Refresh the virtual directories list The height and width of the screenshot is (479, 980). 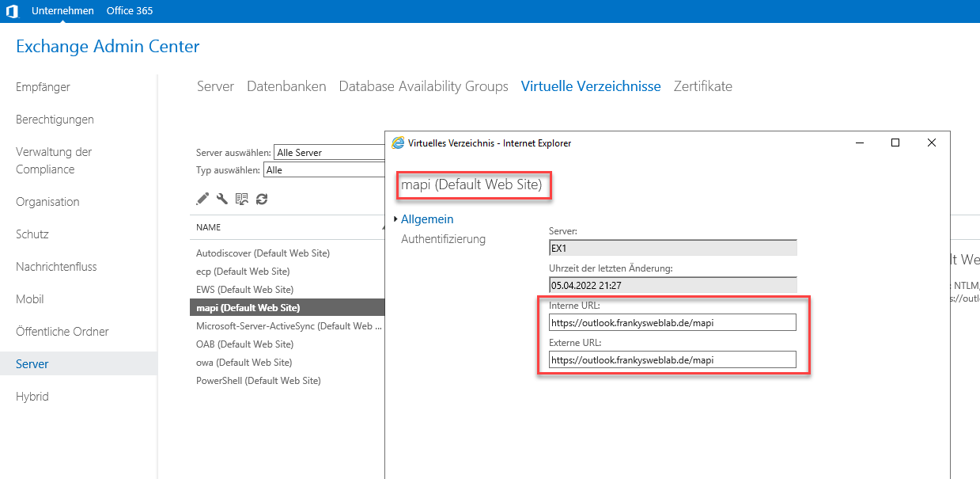pos(262,199)
